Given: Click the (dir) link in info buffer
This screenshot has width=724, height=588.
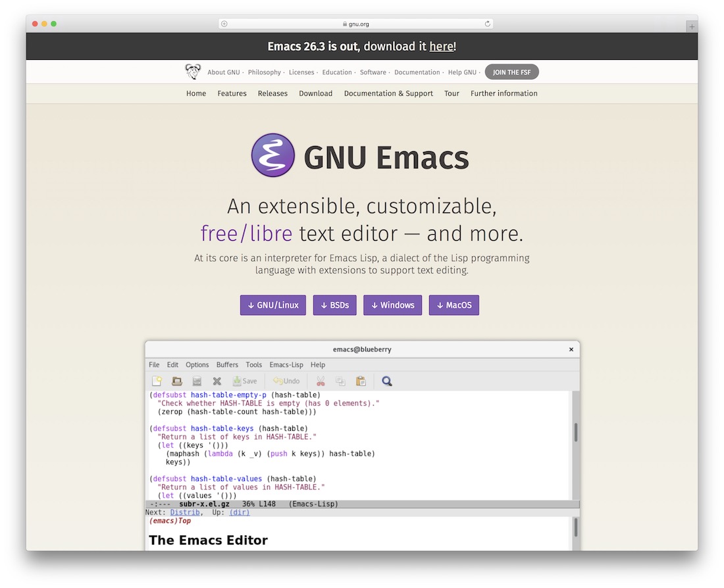Looking at the screenshot, I should tap(239, 512).
